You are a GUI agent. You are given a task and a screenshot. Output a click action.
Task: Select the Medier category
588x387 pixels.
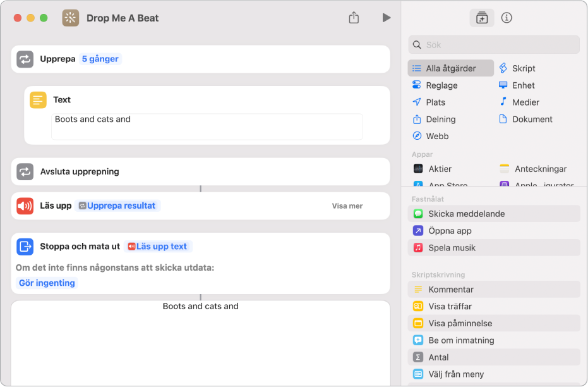[519, 102]
